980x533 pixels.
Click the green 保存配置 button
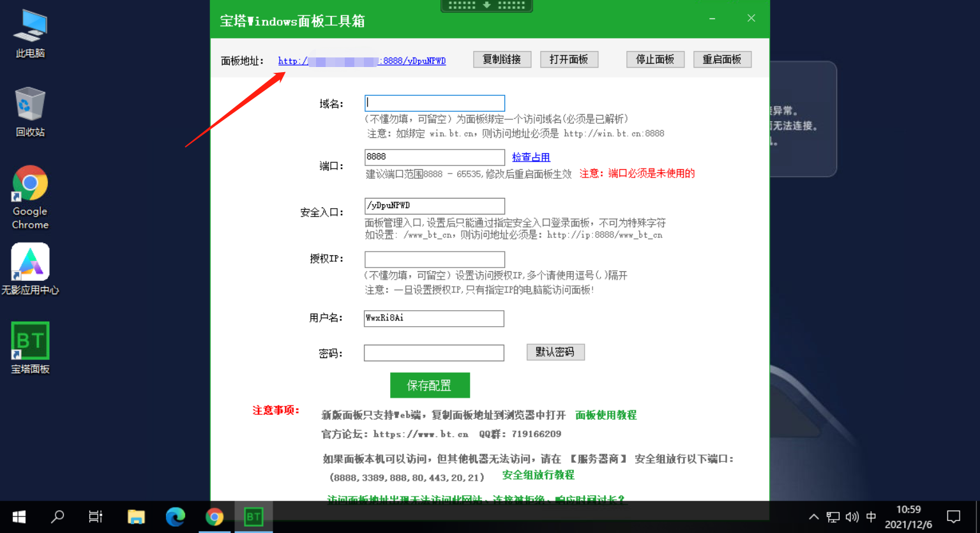(430, 386)
